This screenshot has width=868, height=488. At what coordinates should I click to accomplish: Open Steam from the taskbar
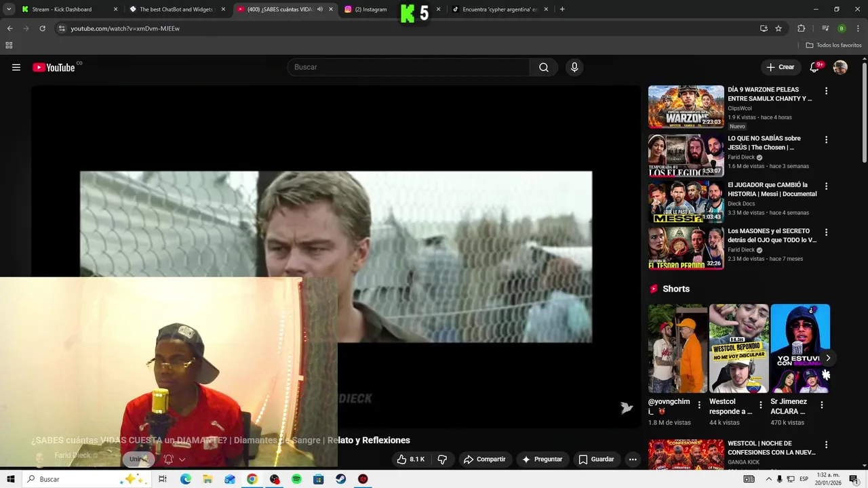[x=340, y=479]
